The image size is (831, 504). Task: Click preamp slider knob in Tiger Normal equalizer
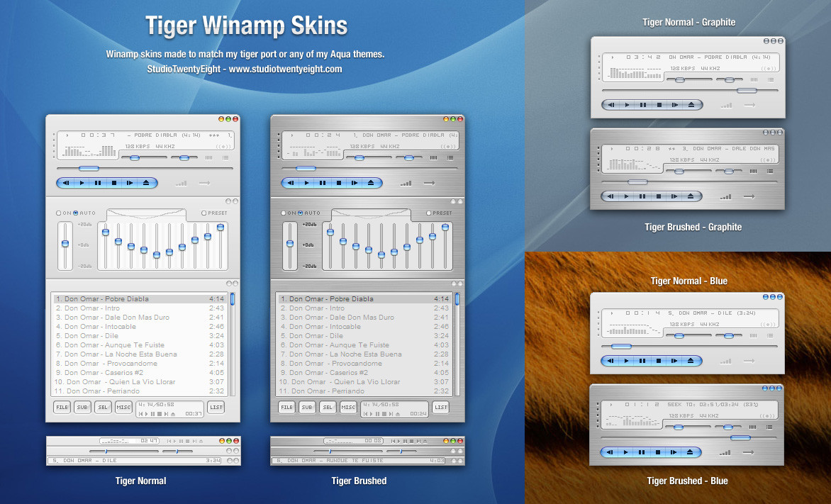(65, 244)
